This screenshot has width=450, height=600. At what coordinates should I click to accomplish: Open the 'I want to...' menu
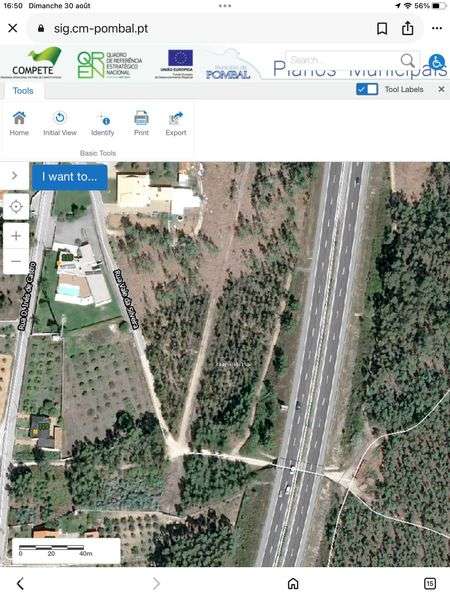coord(70,177)
